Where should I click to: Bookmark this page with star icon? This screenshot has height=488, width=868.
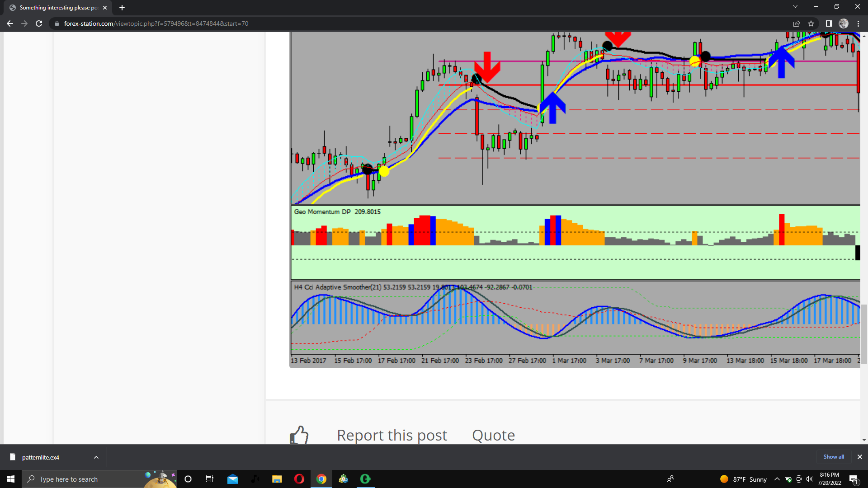click(x=811, y=23)
